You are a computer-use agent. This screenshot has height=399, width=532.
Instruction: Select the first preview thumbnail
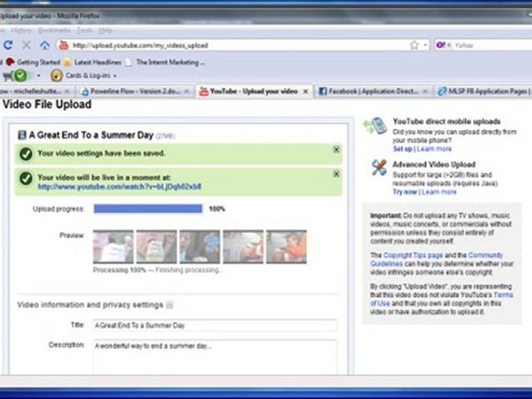coord(113,247)
